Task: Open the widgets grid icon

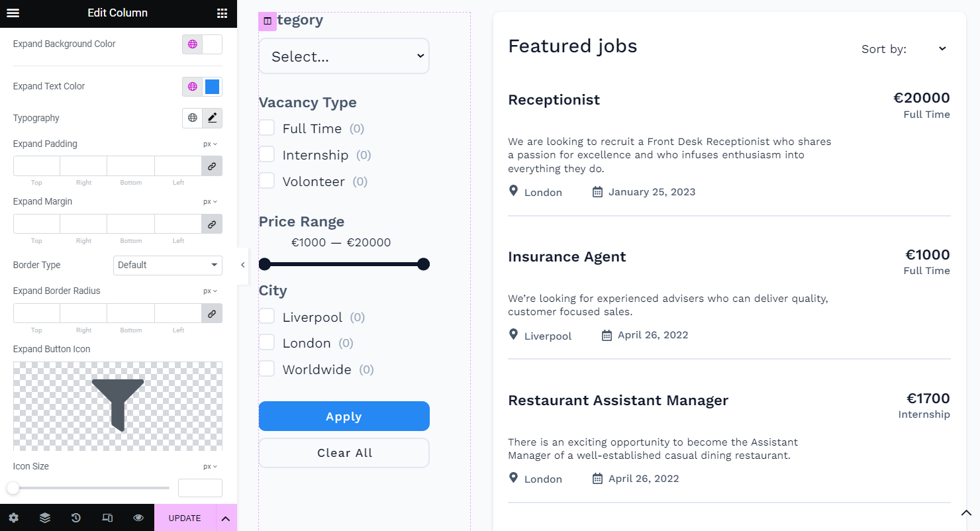Action: 222,13
